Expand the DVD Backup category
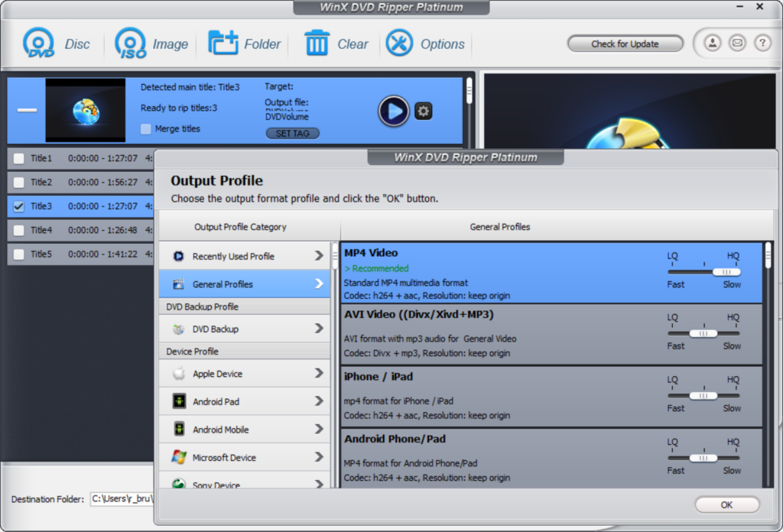Image resolution: width=783 pixels, height=532 pixels. 245,329
